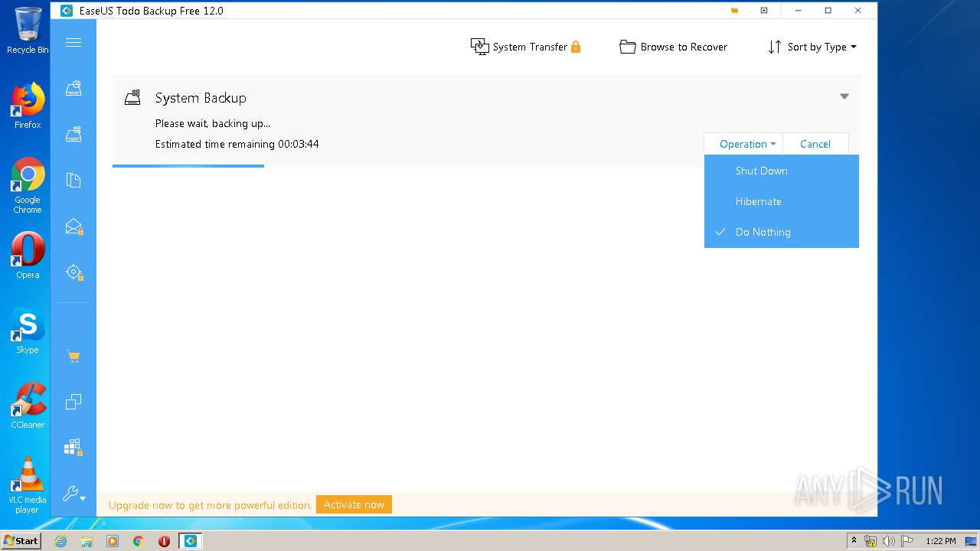Select the Opera desktop shortcut
The width and height of the screenshot is (980, 551).
(28, 255)
